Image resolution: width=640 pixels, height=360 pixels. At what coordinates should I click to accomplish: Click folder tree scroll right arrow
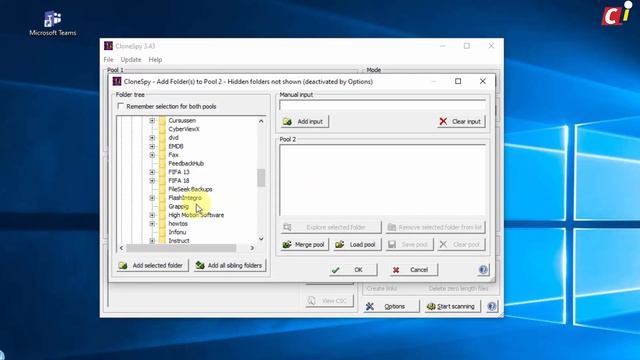click(x=252, y=248)
